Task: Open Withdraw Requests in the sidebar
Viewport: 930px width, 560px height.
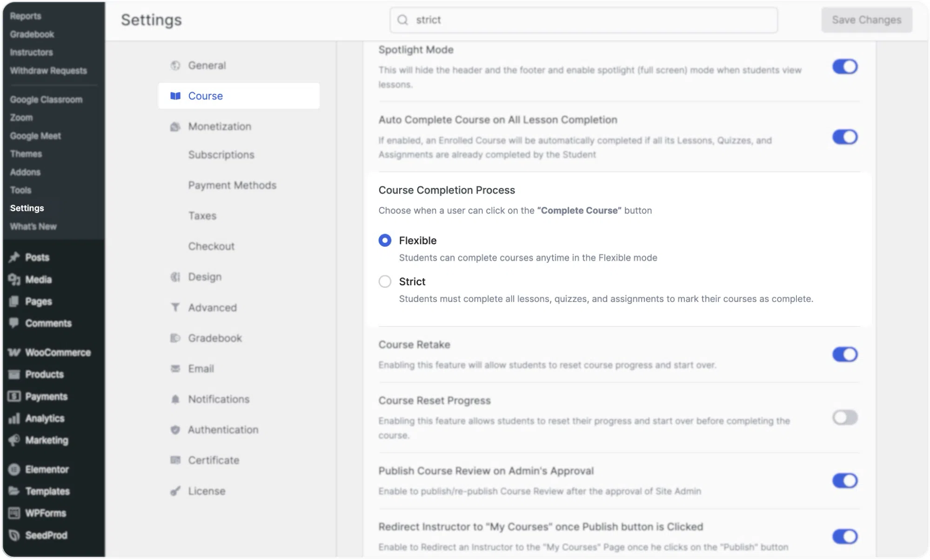Action: (x=48, y=71)
